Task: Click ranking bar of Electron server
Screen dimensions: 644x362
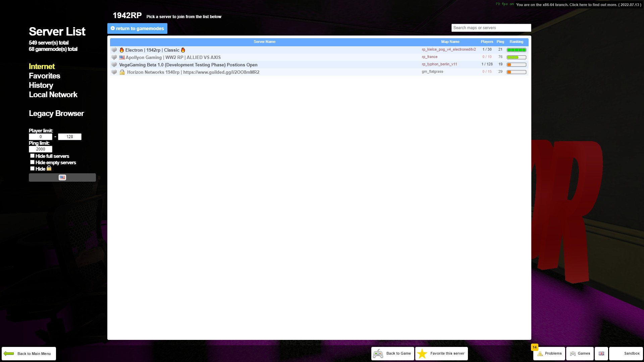Action: [516, 50]
